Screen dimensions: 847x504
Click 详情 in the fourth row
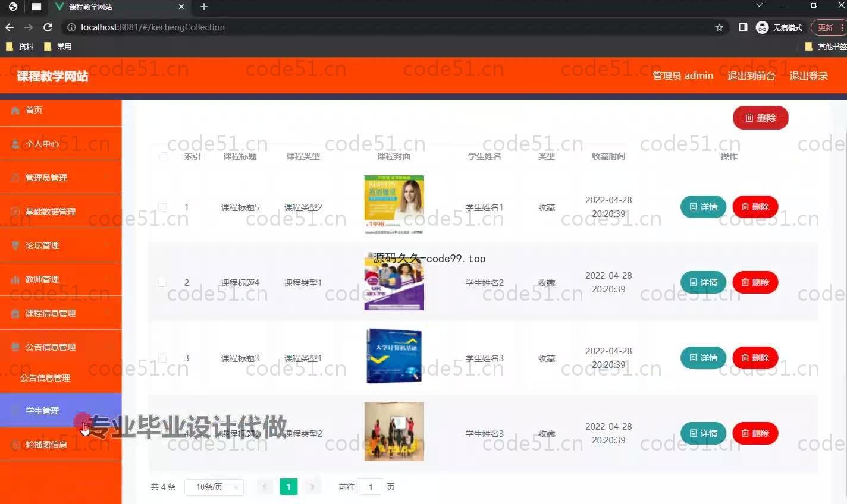tap(703, 433)
